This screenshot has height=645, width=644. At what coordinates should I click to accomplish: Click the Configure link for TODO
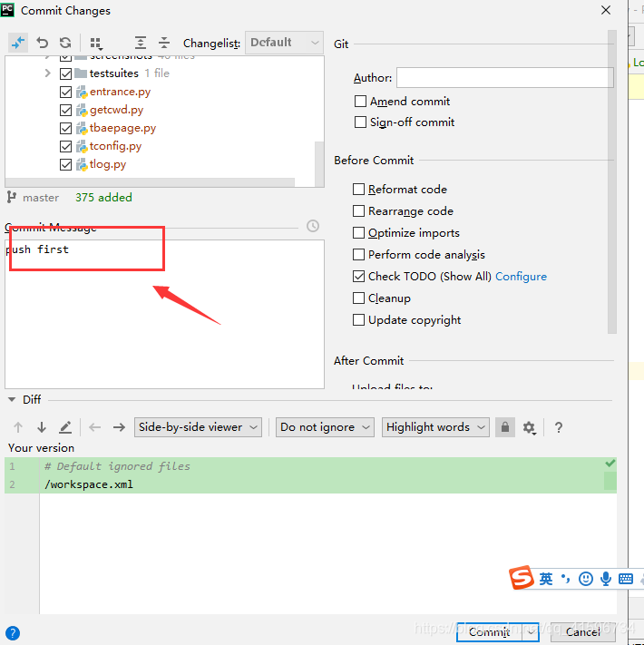pos(521,277)
